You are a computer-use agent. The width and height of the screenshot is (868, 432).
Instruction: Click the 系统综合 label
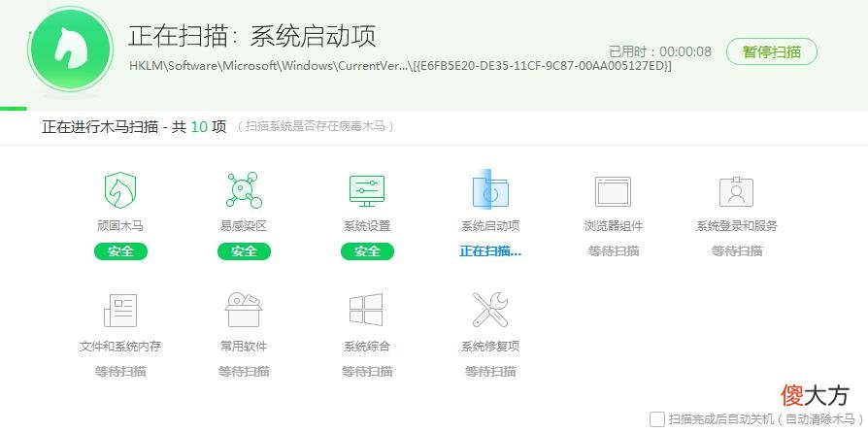coord(367,347)
